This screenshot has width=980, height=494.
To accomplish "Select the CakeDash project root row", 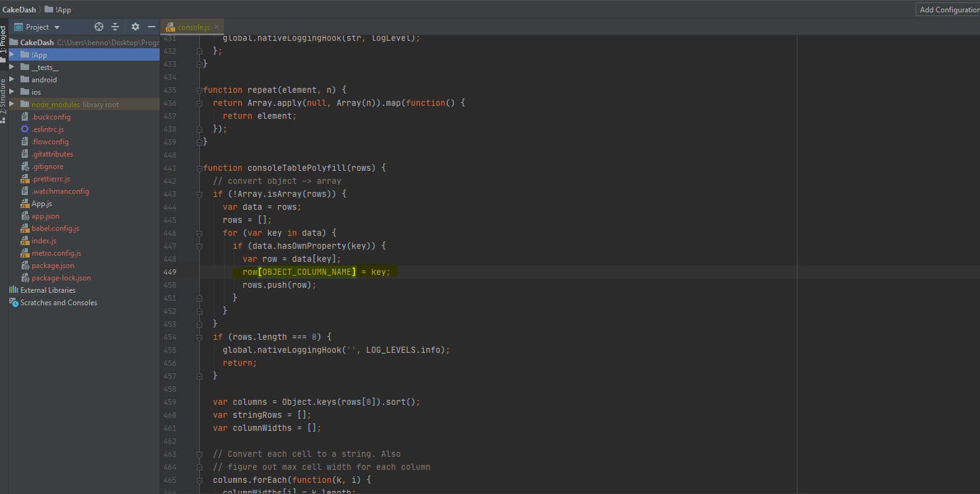I will (x=84, y=42).
